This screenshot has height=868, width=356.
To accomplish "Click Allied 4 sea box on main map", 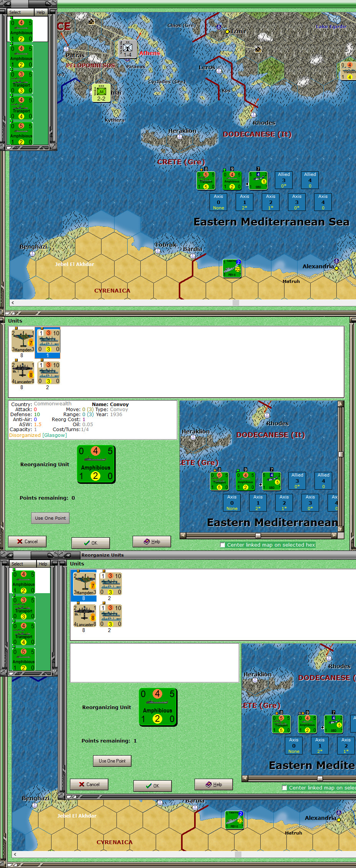I will pyautogui.click(x=310, y=180).
